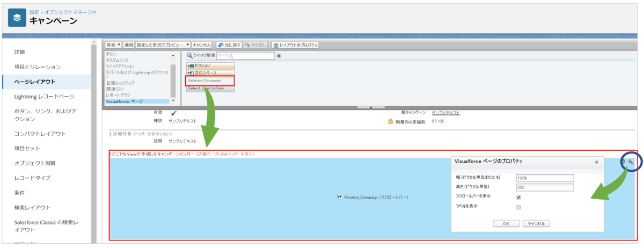The height and width of the screenshot is (248, 644).
Task: Select ボタン in the palette category list
Action: (x=111, y=54)
